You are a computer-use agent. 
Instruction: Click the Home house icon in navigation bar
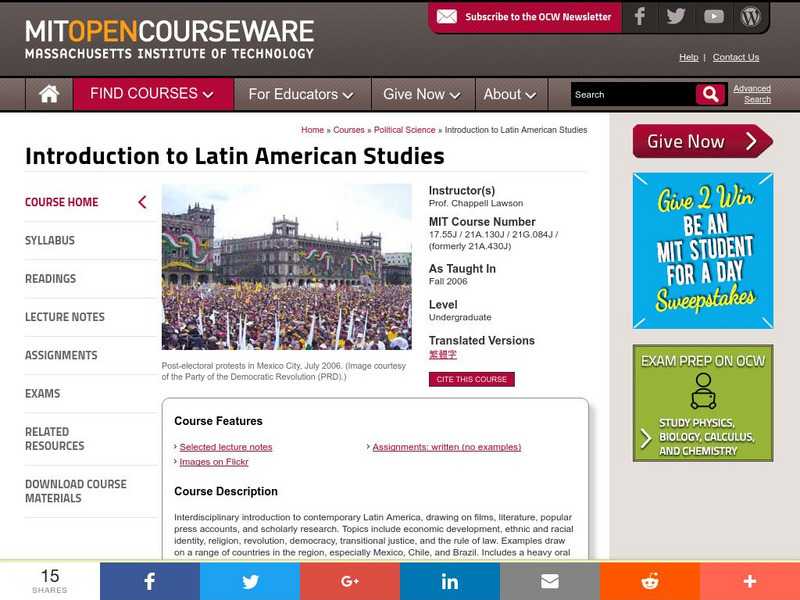pyautogui.click(x=48, y=94)
